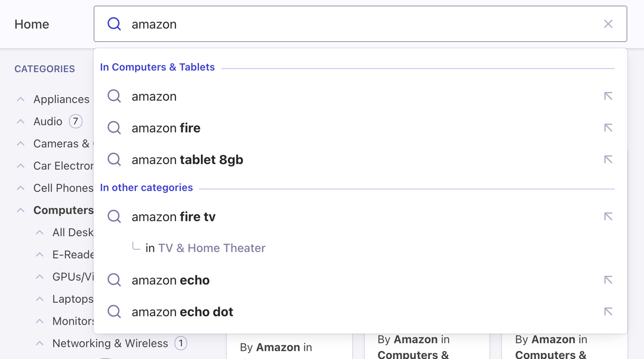
Task: Click the X to clear the search field
Action: (x=608, y=24)
